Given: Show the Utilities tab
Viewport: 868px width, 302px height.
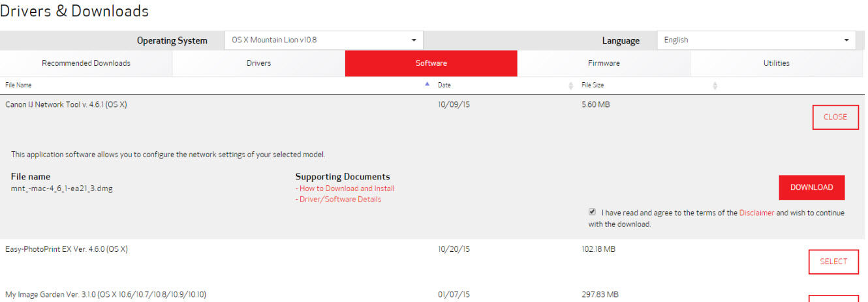Looking at the screenshot, I should pos(776,63).
